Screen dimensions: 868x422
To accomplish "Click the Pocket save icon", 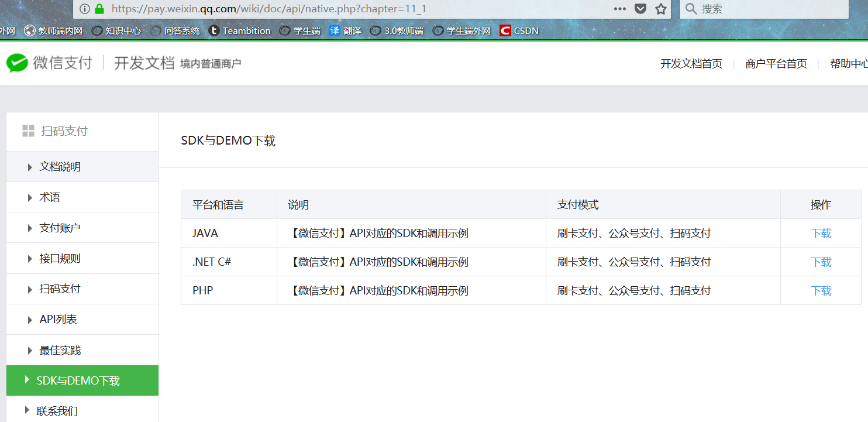I will click(641, 9).
